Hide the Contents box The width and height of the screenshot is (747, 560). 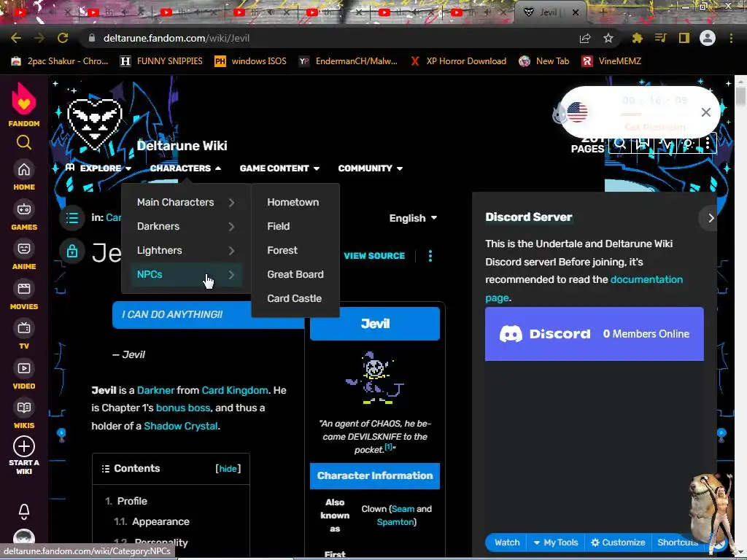coord(228,469)
